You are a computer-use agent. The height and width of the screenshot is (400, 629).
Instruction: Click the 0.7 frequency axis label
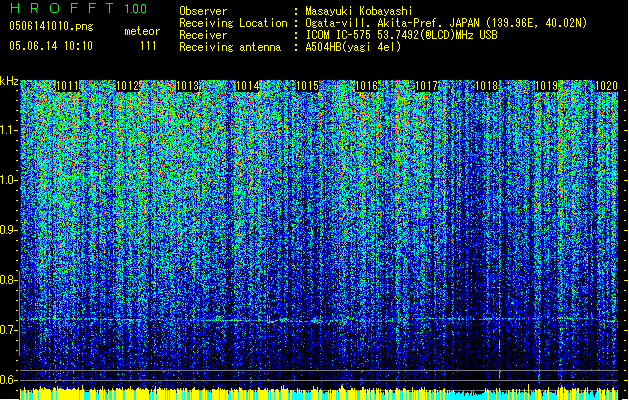pos(9,330)
